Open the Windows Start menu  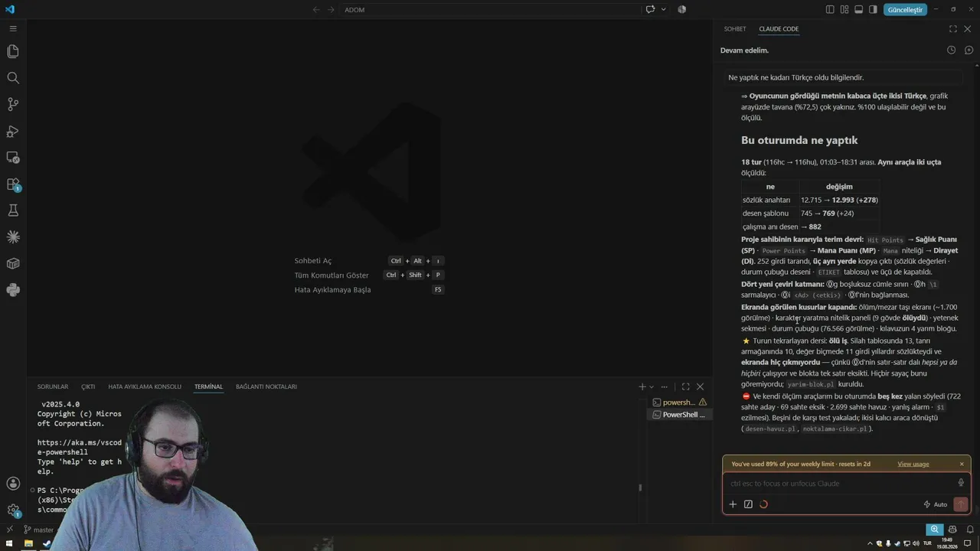[x=9, y=543]
